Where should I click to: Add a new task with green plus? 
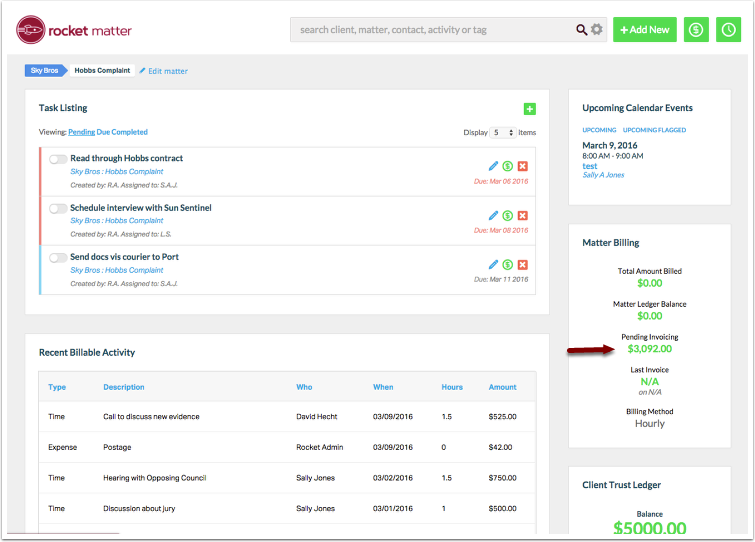pyautogui.click(x=530, y=109)
